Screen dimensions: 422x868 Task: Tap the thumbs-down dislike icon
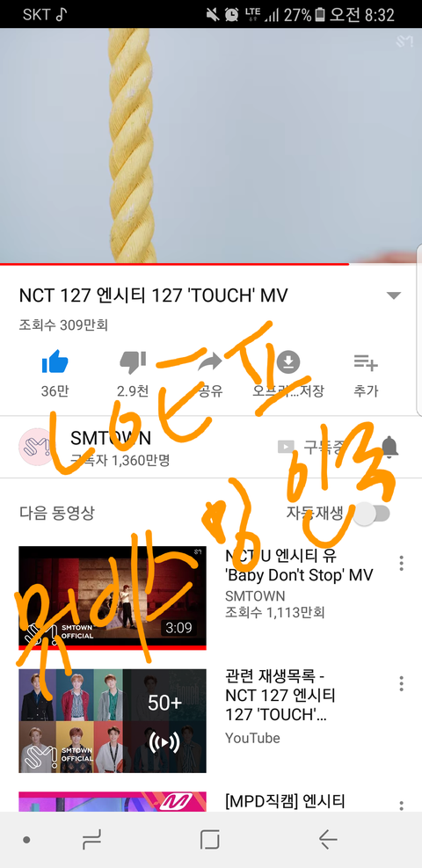tap(133, 362)
